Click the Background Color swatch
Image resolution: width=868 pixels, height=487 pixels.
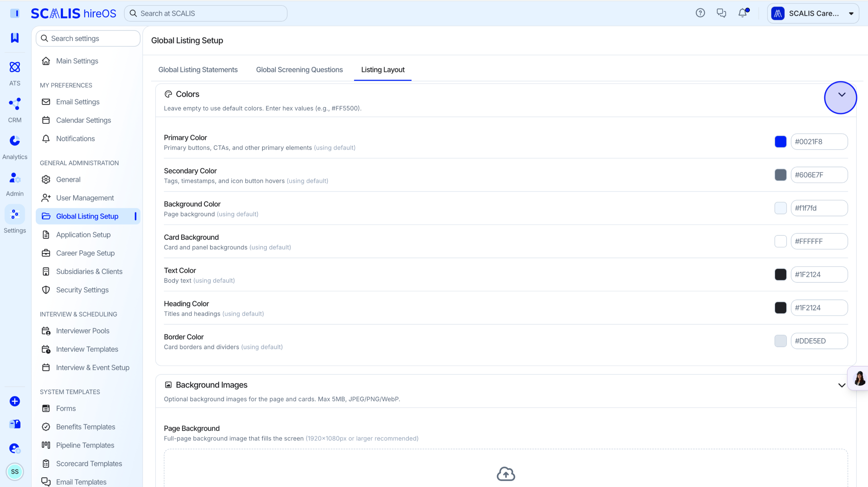click(x=780, y=208)
